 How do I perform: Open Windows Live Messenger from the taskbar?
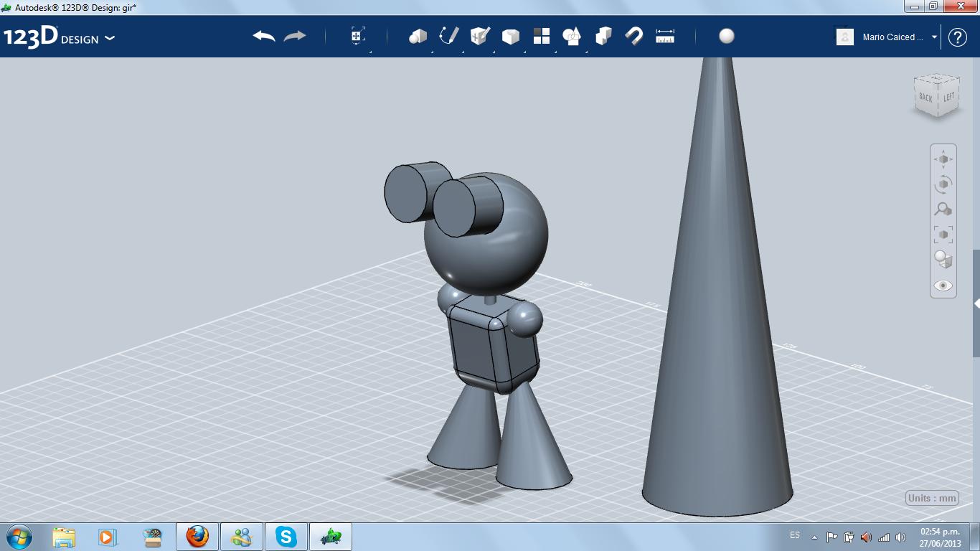click(241, 537)
